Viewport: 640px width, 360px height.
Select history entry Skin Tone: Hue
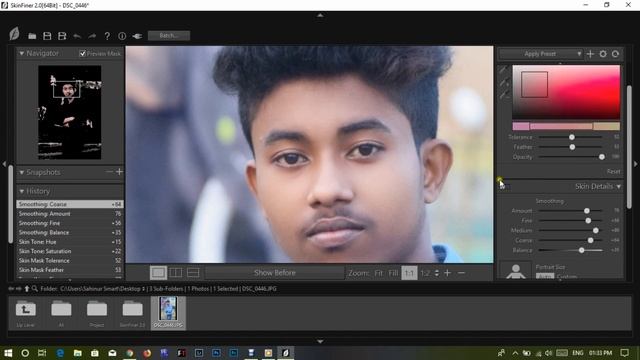(x=70, y=242)
